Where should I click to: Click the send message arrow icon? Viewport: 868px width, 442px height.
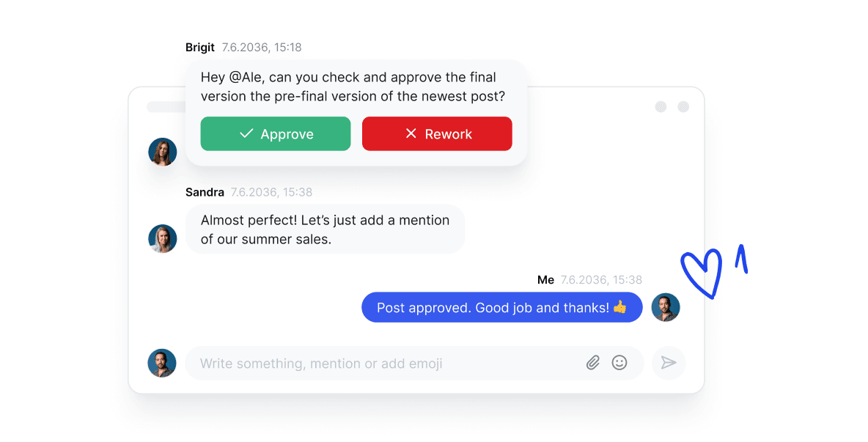coord(668,363)
